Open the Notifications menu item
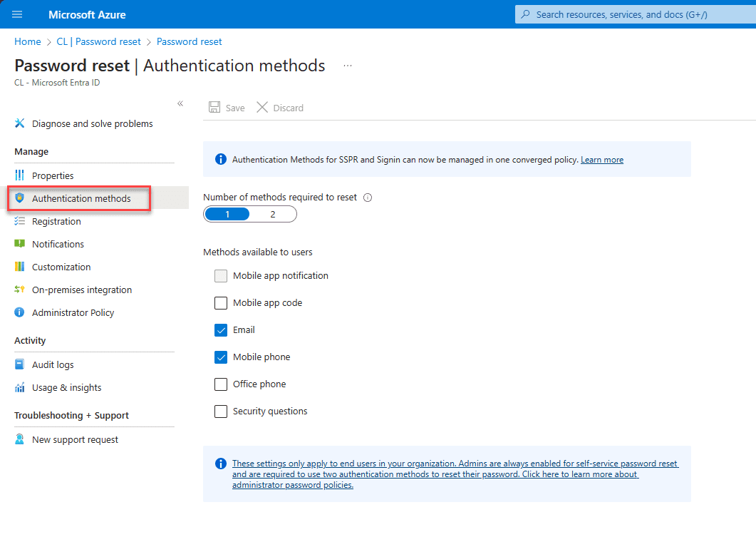The image size is (756, 542). 58,244
